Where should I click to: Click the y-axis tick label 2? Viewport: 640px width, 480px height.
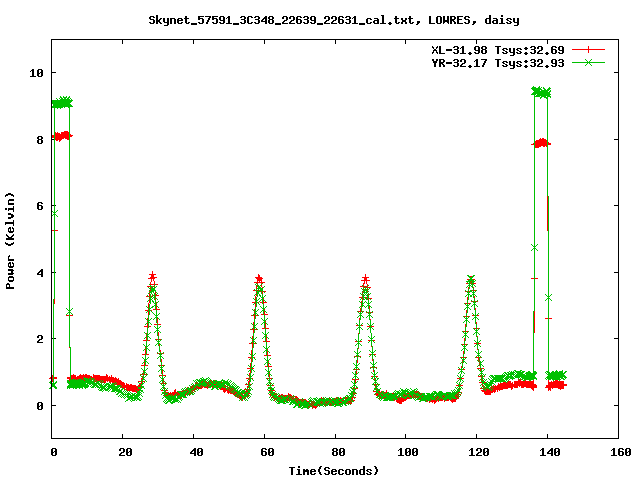click(x=40, y=339)
